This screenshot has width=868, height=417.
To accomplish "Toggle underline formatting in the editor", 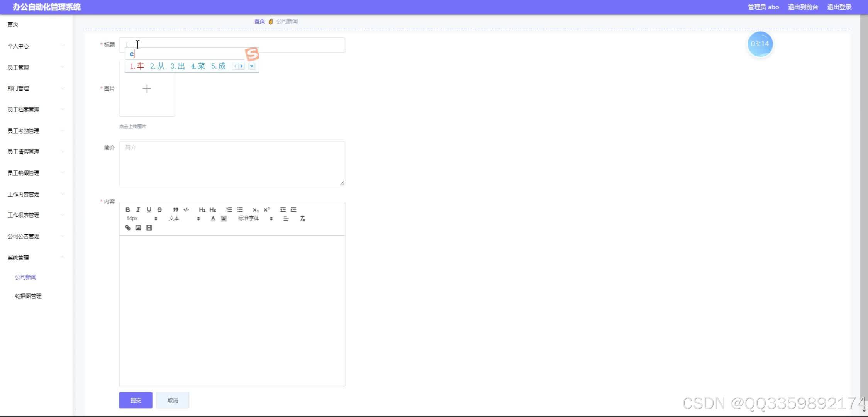I will click(x=149, y=210).
